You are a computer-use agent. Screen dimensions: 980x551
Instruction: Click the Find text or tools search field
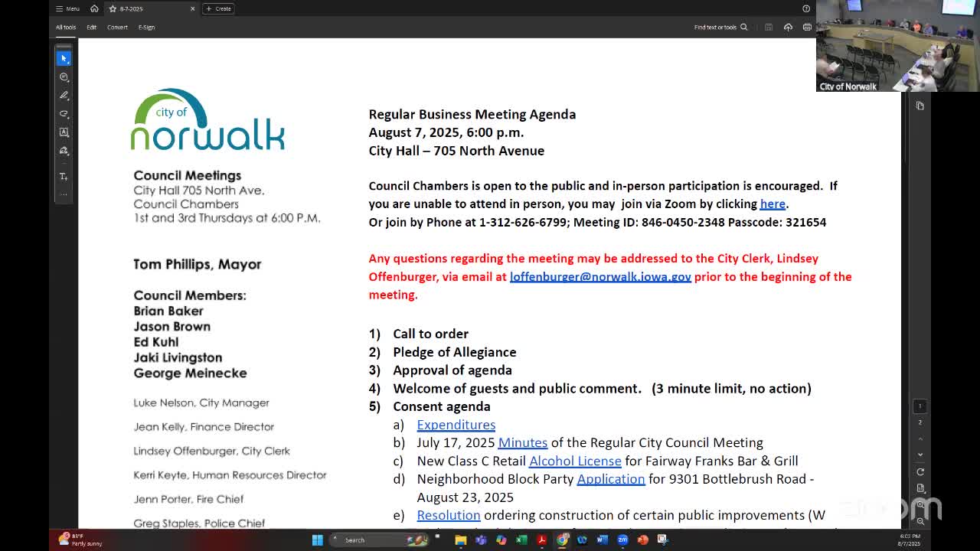click(x=720, y=28)
